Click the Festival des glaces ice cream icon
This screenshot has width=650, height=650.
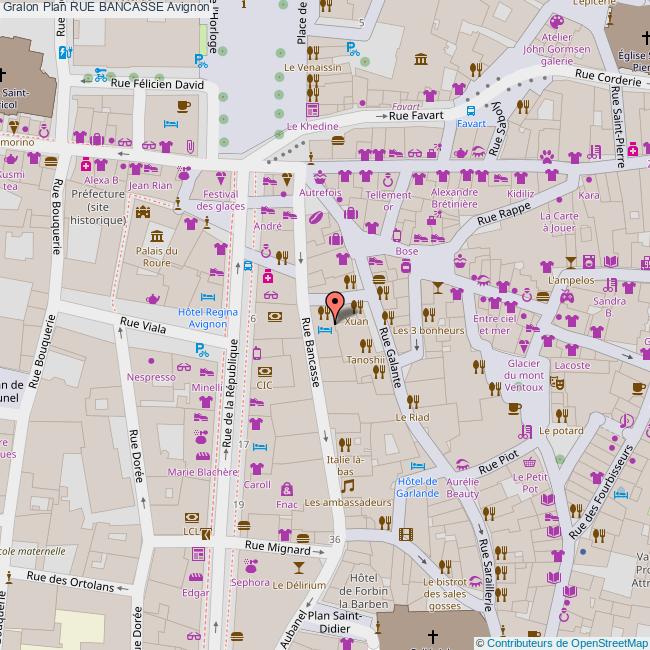221,179
